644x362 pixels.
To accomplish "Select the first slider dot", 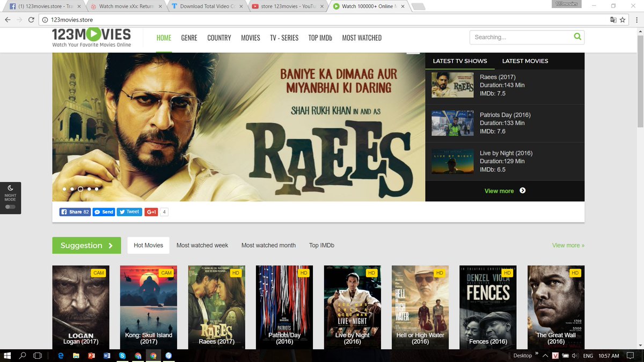I will (x=64, y=189).
